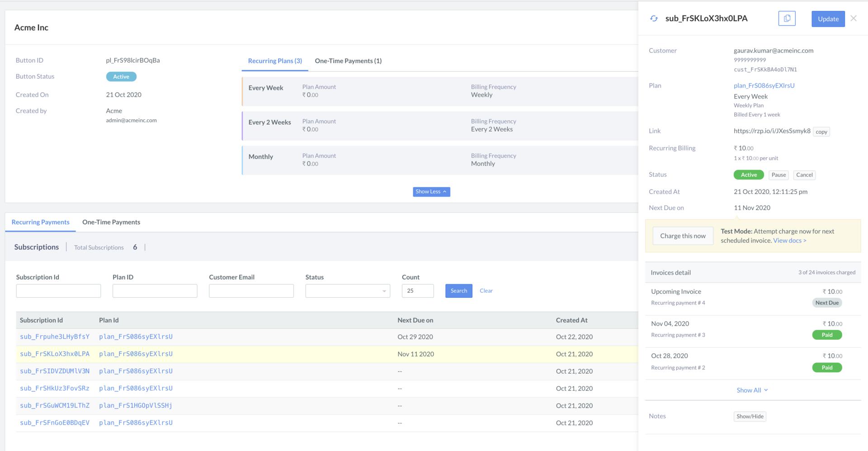Set subscription status to Active
The height and width of the screenshot is (451, 868).
click(x=748, y=175)
